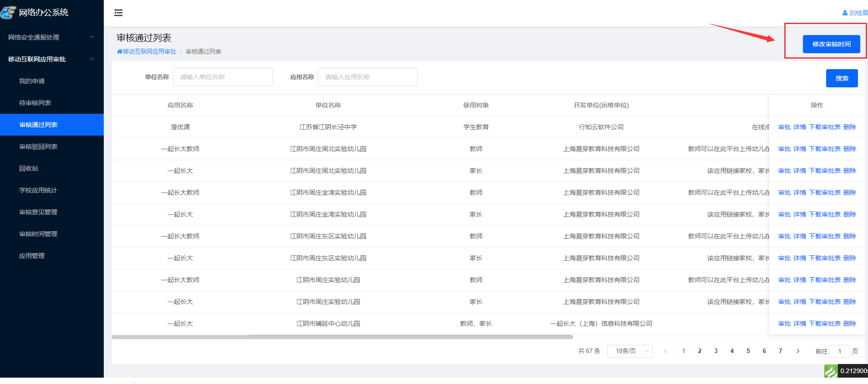Screen dimensions: 868x384
Task: Click the blue 搜索 button
Action: tap(842, 78)
